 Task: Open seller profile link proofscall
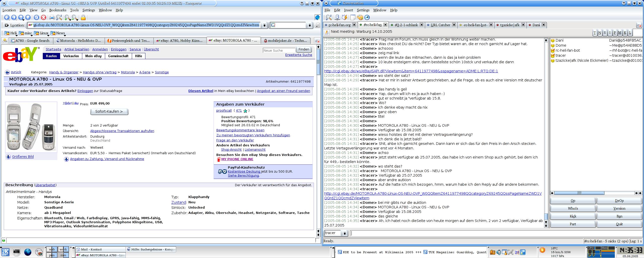[x=224, y=111]
